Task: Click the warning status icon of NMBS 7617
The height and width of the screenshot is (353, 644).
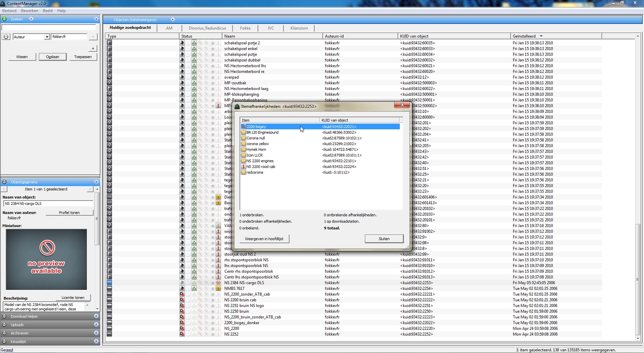Action: point(218,288)
